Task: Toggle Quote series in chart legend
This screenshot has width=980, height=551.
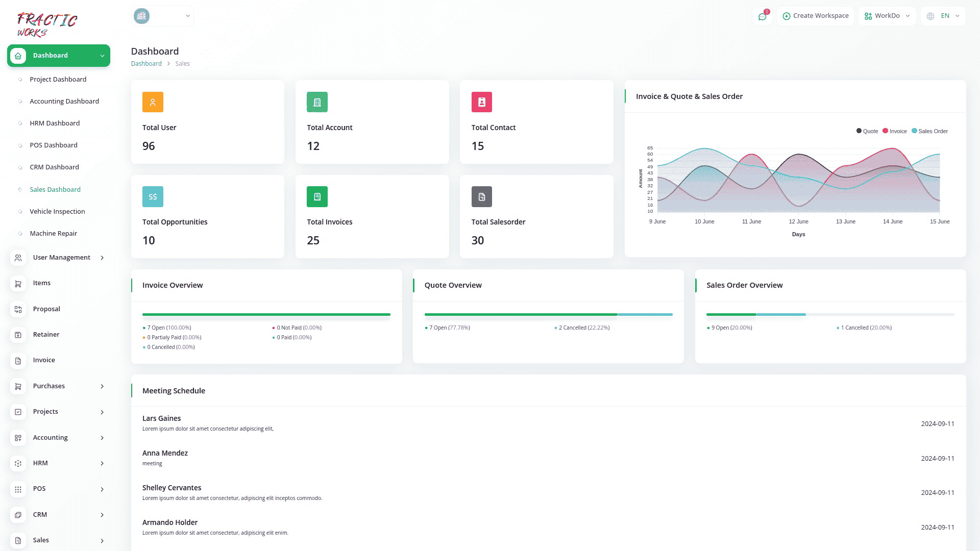Action: tap(867, 131)
